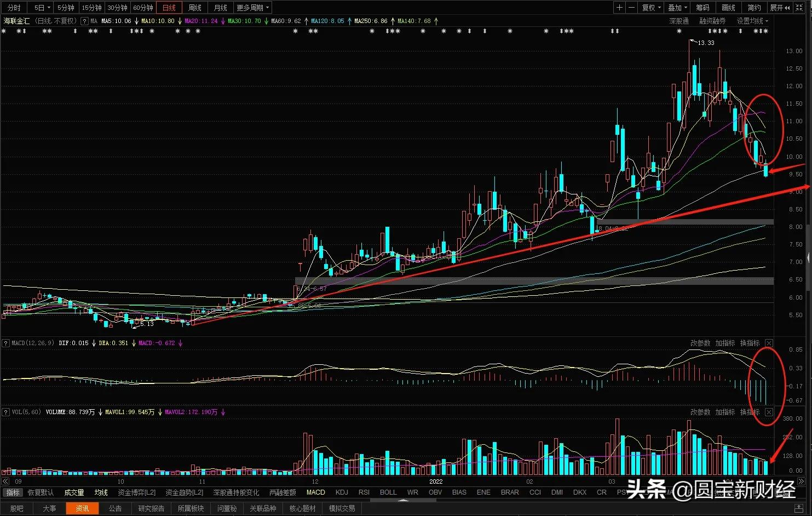Close the MACD indicator panel
This screenshot has height=516, width=812.
click(x=769, y=343)
